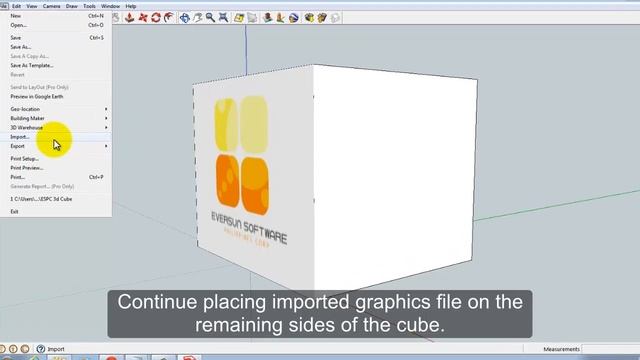Click the greyed Share Component icon
This screenshot has width=640, height=360.
pyautogui.click(x=336, y=18)
